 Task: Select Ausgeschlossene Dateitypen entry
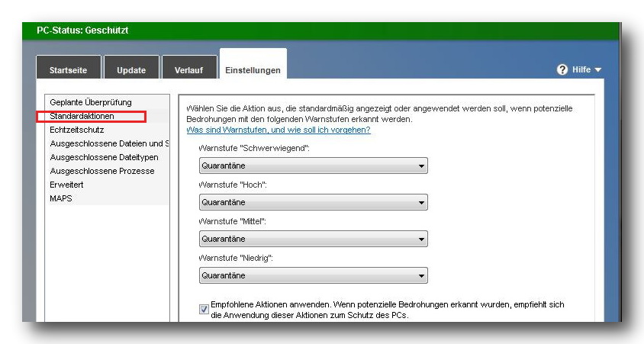[104, 157]
